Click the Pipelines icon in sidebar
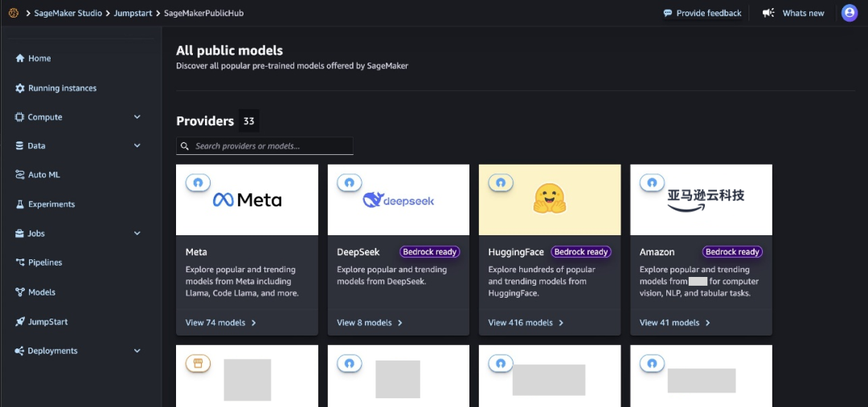The image size is (868, 407). click(20, 263)
